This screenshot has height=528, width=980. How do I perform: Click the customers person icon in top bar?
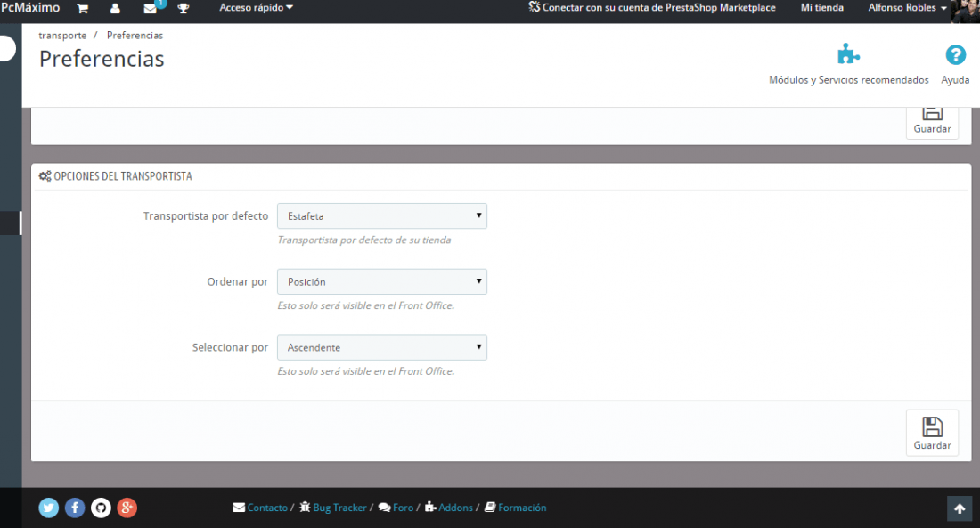[x=115, y=9]
